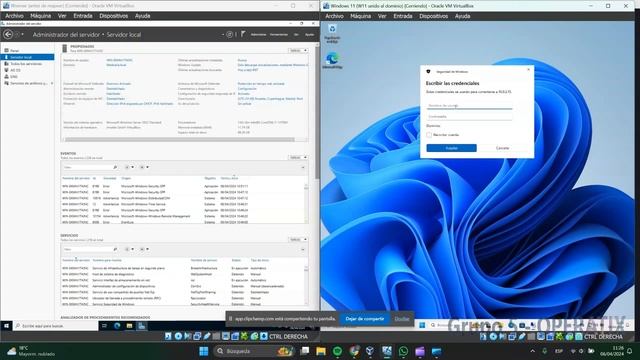Open Tareas dropdown in the Servicios section
Screen dimensions: 640x360
[298, 240]
